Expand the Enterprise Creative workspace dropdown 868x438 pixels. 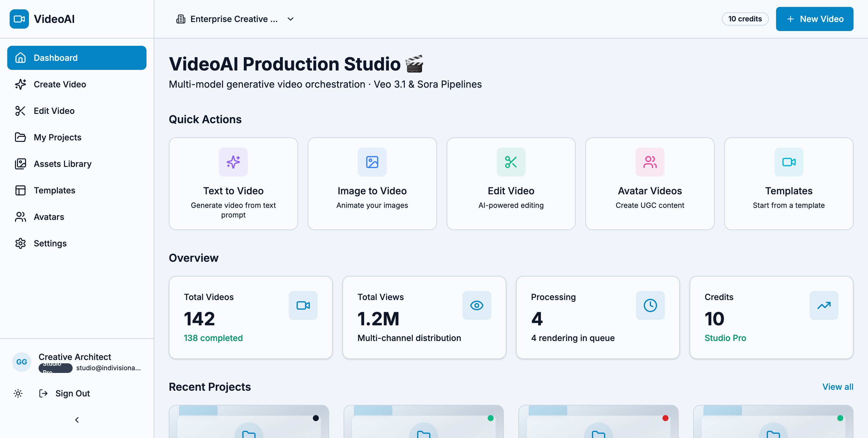click(x=235, y=19)
